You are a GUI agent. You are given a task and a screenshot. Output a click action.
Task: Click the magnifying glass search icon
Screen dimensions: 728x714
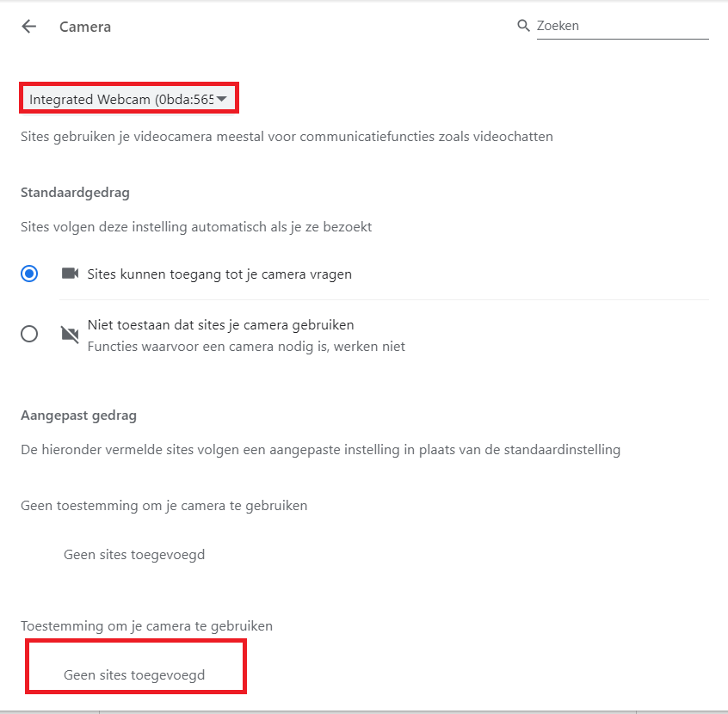point(523,26)
